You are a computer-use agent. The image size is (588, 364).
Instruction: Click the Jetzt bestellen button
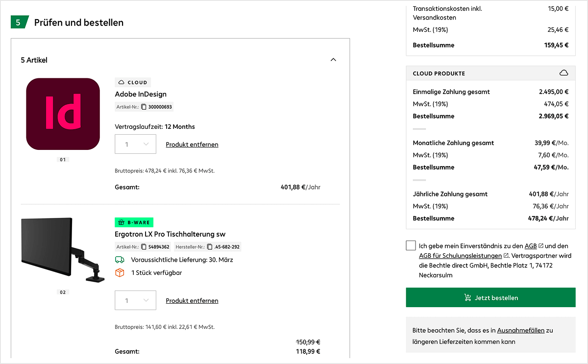[490, 297]
